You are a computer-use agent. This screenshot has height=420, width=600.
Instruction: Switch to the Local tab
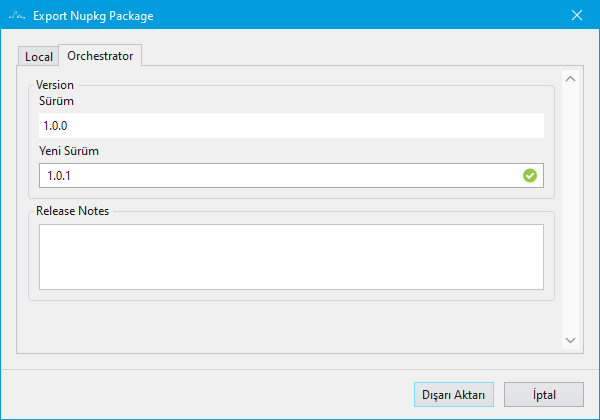(38, 57)
